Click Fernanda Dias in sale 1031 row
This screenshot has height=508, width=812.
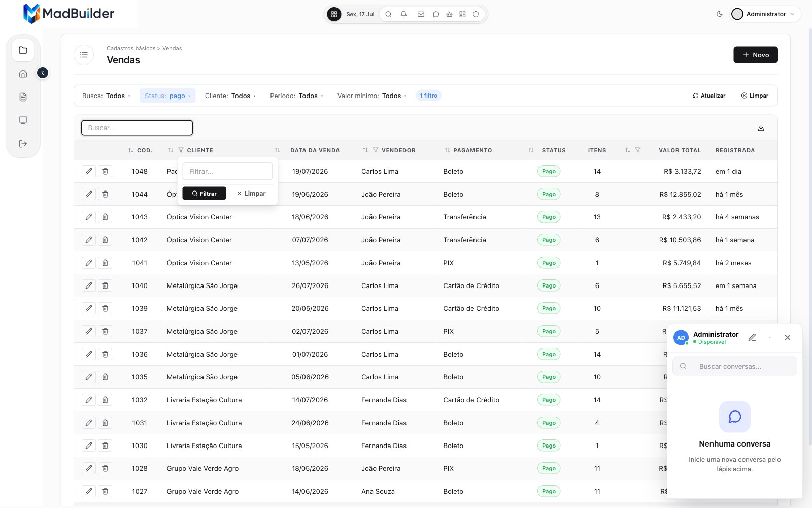click(x=384, y=423)
